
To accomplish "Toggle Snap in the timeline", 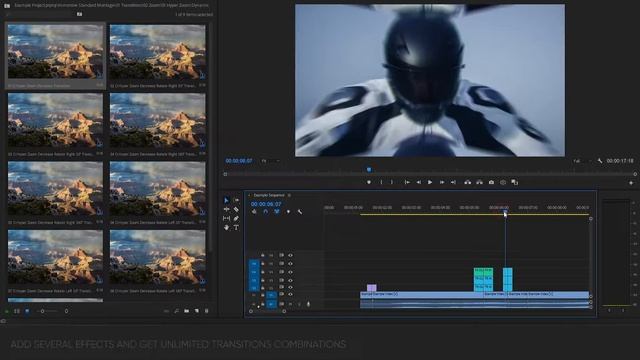I will point(266,212).
